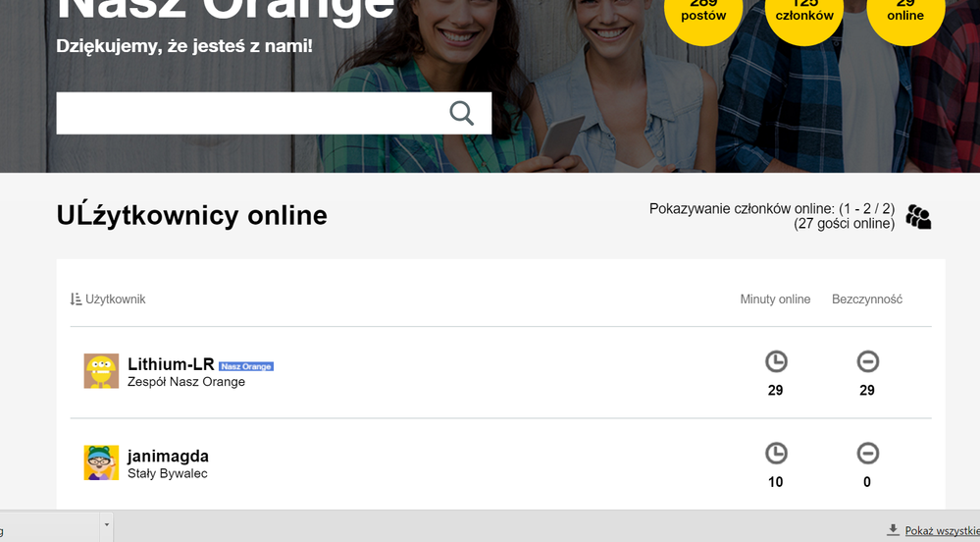This screenshot has height=542, width=980.
Task: Select 'Stały Bywalec' rank text
Action: click(168, 474)
